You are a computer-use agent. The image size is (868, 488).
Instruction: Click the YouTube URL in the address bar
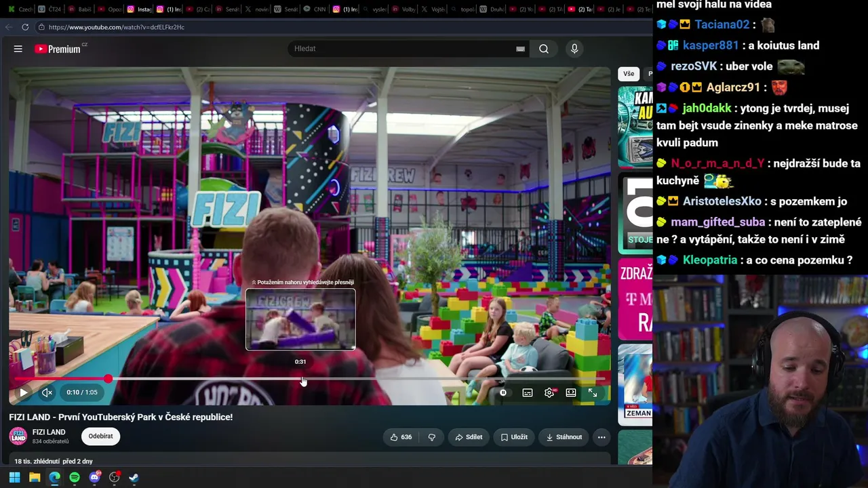(x=117, y=27)
